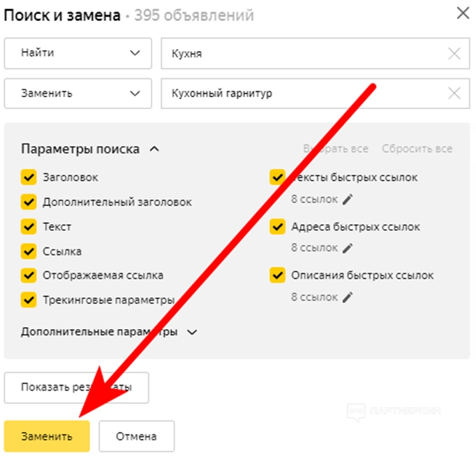Open the Заменить mode dropdown
The image size is (476, 459).
pos(77,93)
